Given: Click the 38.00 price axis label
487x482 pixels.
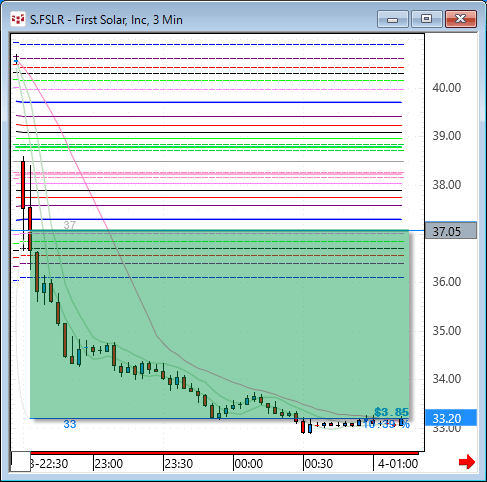Looking at the screenshot, I should [x=447, y=185].
